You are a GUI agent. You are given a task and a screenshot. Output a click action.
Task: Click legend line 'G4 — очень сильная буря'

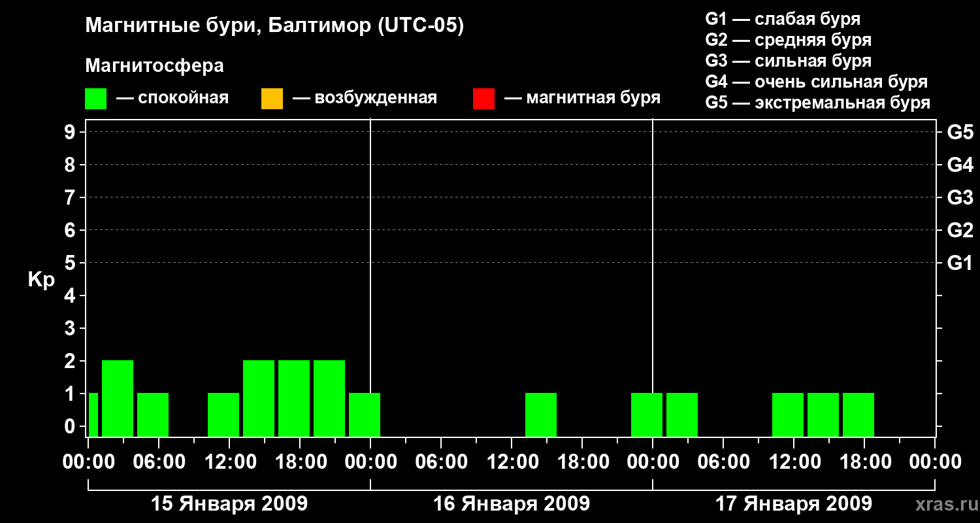(816, 82)
